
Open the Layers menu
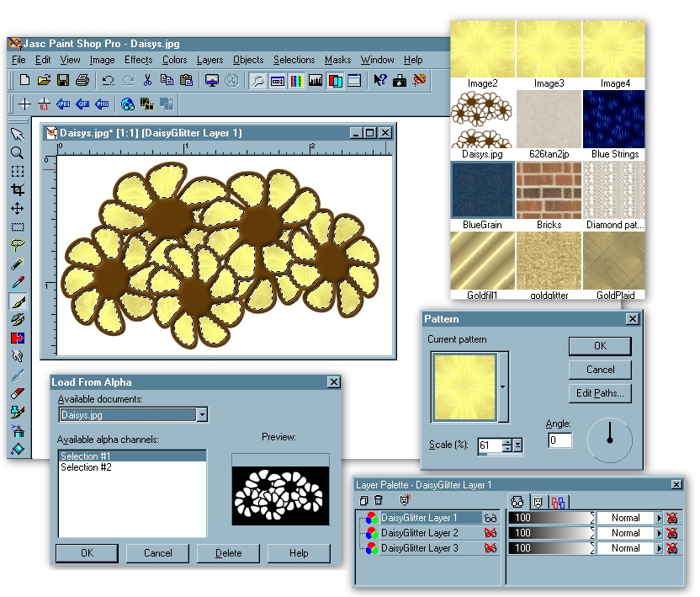pyautogui.click(x=209, y=60)
